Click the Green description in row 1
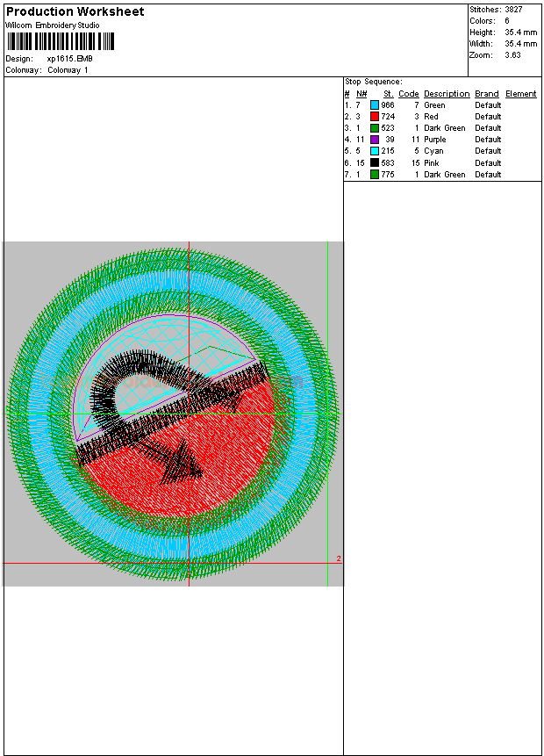The width and height of the screenshot is (544, 756). 434,105
